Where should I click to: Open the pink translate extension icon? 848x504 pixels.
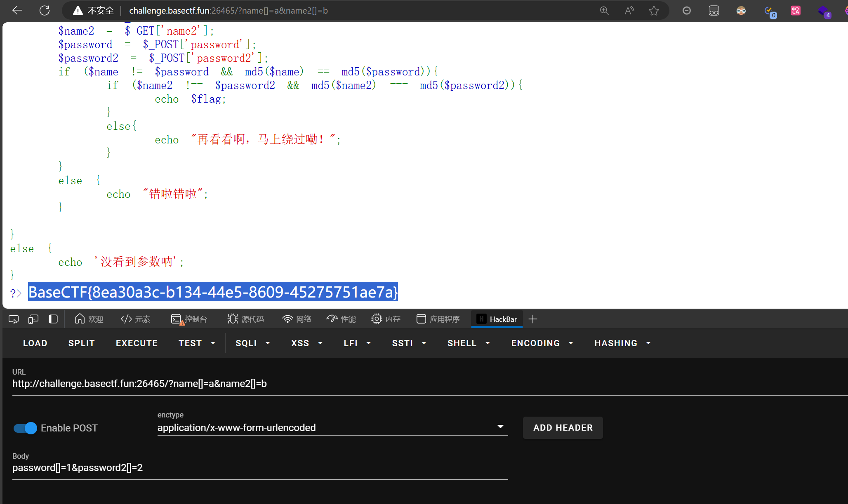(x=796, y=11)
